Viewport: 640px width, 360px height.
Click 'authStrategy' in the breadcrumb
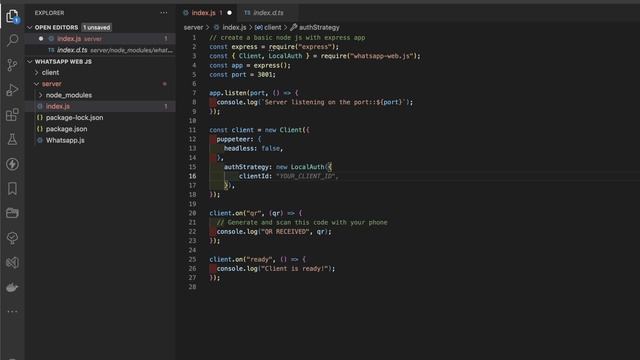click(319, 27)
